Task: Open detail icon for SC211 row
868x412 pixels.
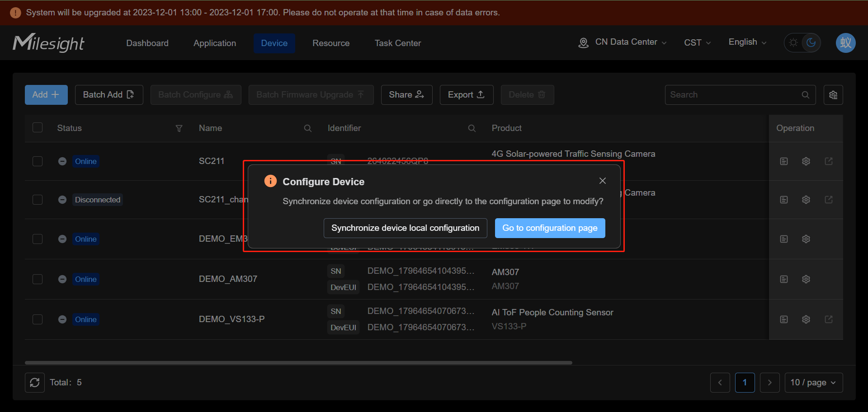Action: (x=784, y=161)
